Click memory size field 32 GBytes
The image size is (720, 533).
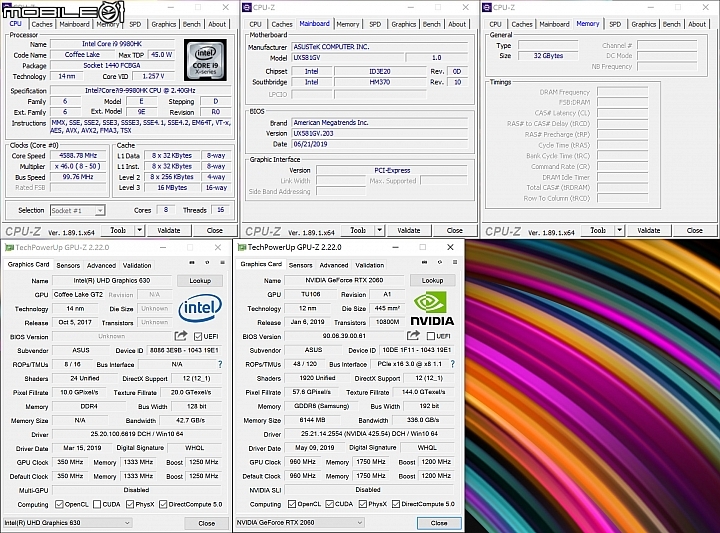548,56
